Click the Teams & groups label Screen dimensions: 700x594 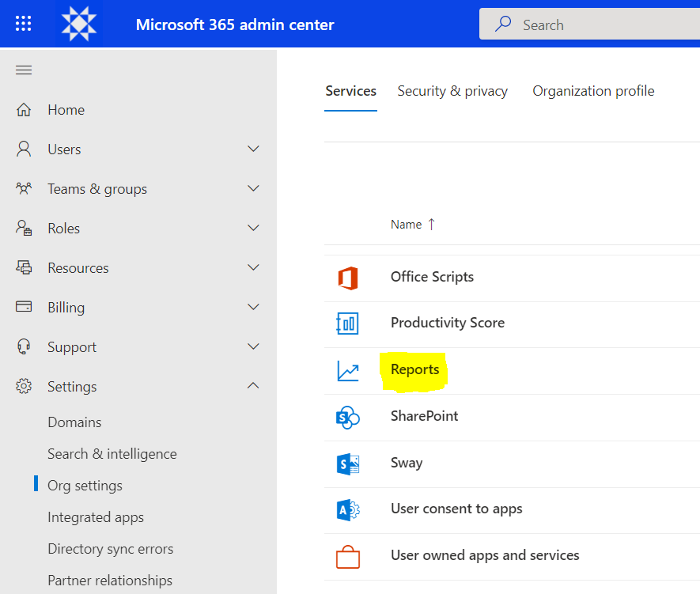pyautogui.click(x=97, y=189)
